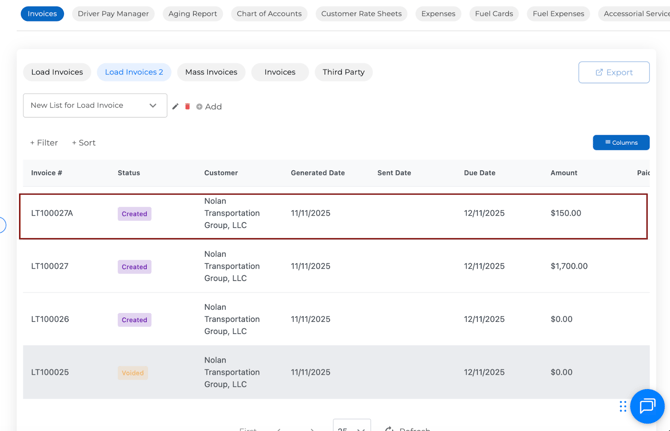This screenshot has width=670, height=431.
Task: Go to Aging Report in top navigation
Action: coord(193,14)
